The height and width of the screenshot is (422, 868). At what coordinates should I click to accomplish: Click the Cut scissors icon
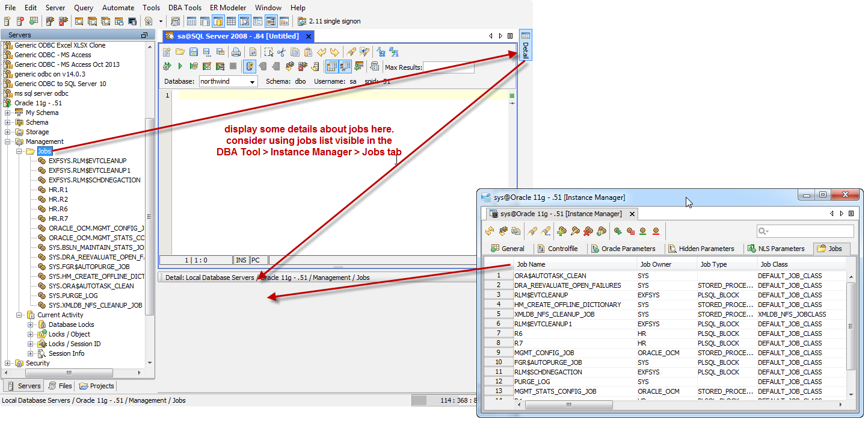282,52
